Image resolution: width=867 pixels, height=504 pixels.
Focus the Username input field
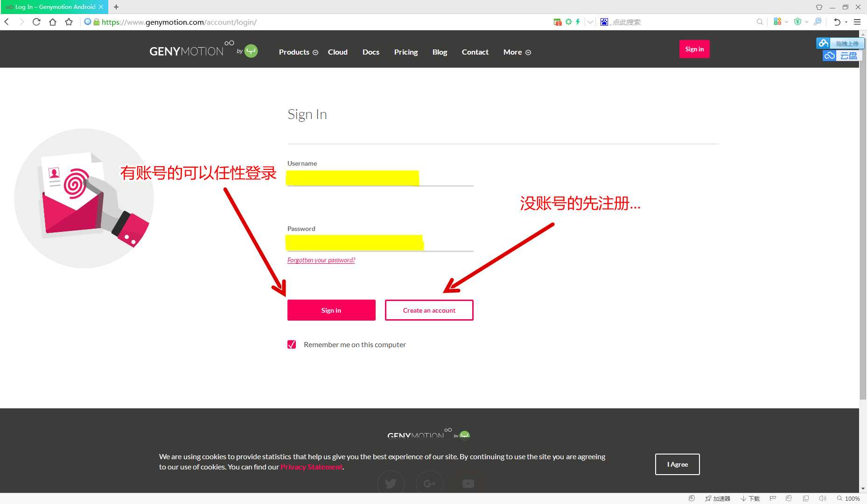[380, 178]
